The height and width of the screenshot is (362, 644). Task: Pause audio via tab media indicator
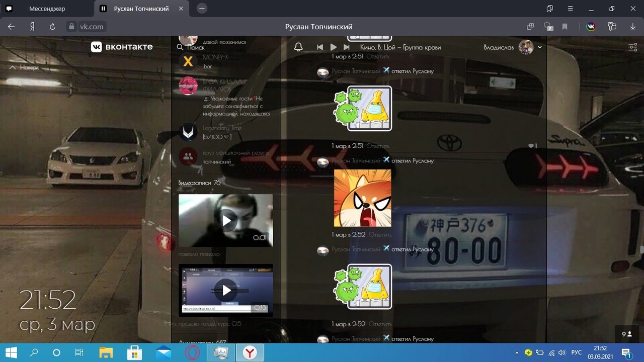pos(103,9)
